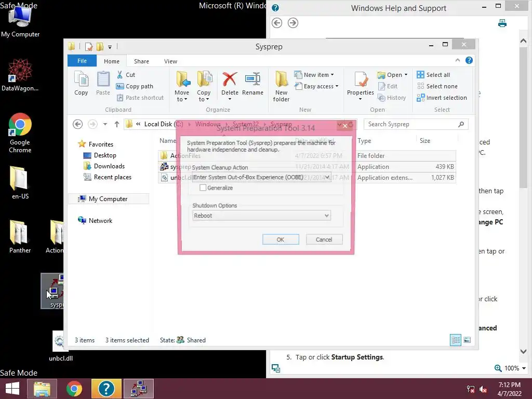532x399 pixels.
Task: Click Paste shortcut in the ribbon
Action: [140, 98]
